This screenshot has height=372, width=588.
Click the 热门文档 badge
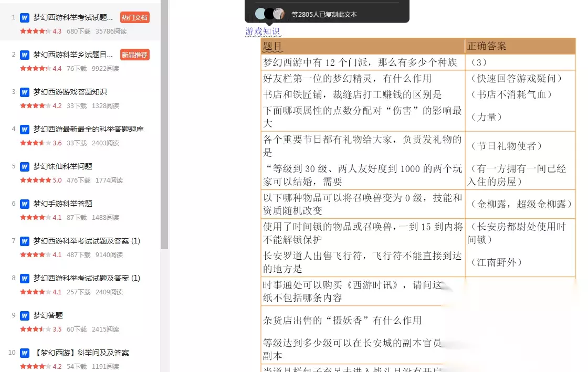(x=134, y=18)
